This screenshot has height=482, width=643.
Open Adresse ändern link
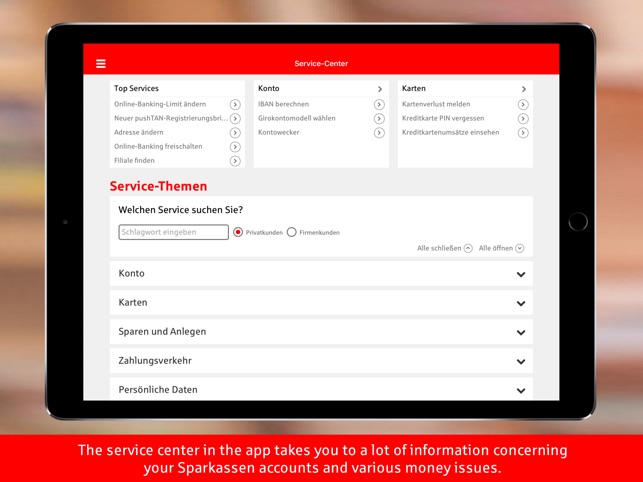click(139, 132)
